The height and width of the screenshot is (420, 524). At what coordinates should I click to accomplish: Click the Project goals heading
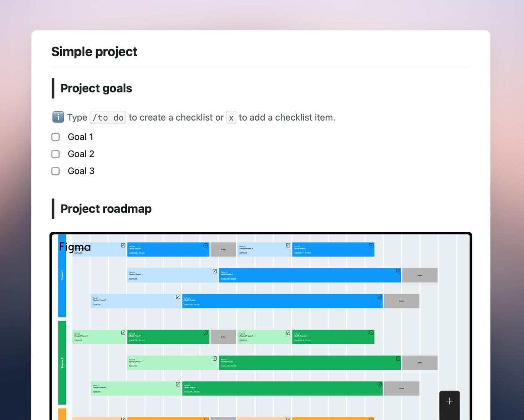click(x=96, y=88)
